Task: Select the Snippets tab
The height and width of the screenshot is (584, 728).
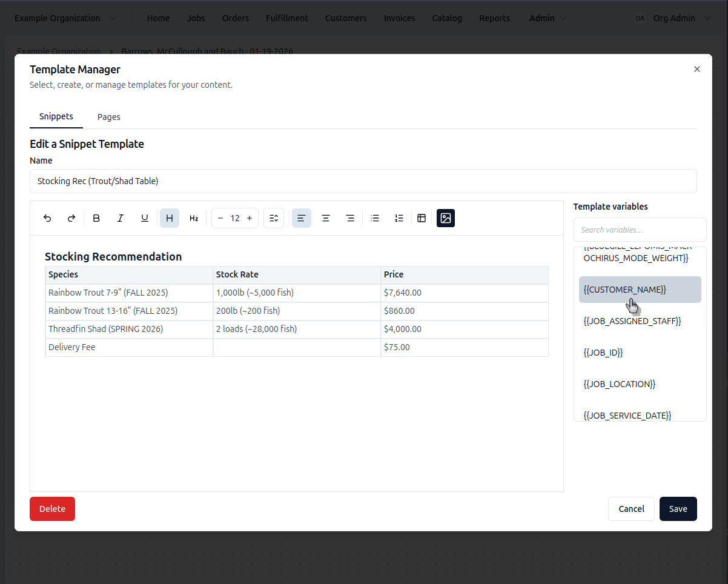Action: (56, 116)
